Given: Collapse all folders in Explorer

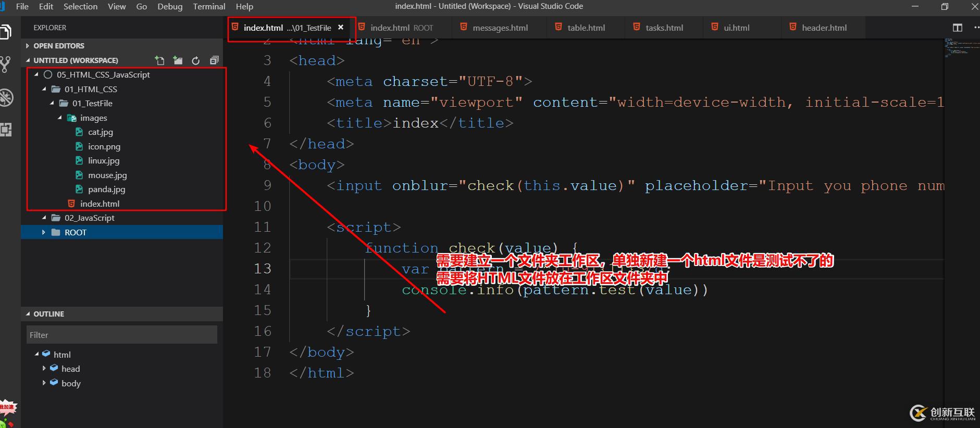Looking at the screenshot, I should tap(214, 60).
